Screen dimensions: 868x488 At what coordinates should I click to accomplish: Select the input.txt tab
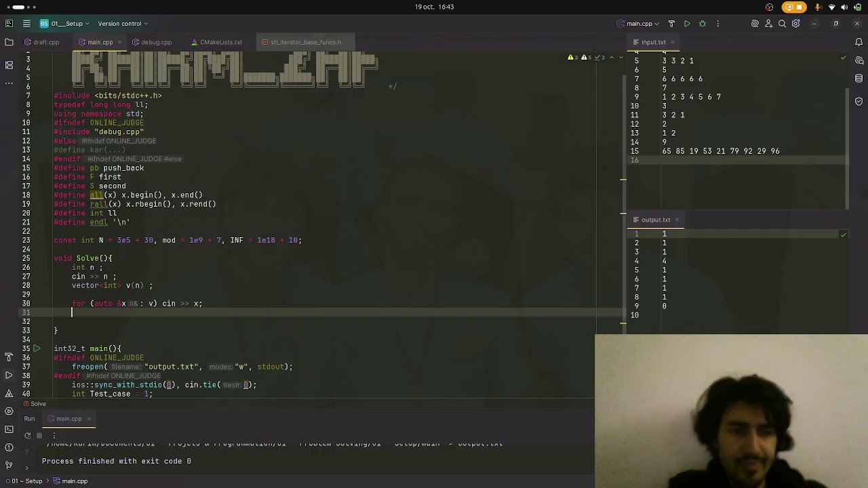(654, 42)
